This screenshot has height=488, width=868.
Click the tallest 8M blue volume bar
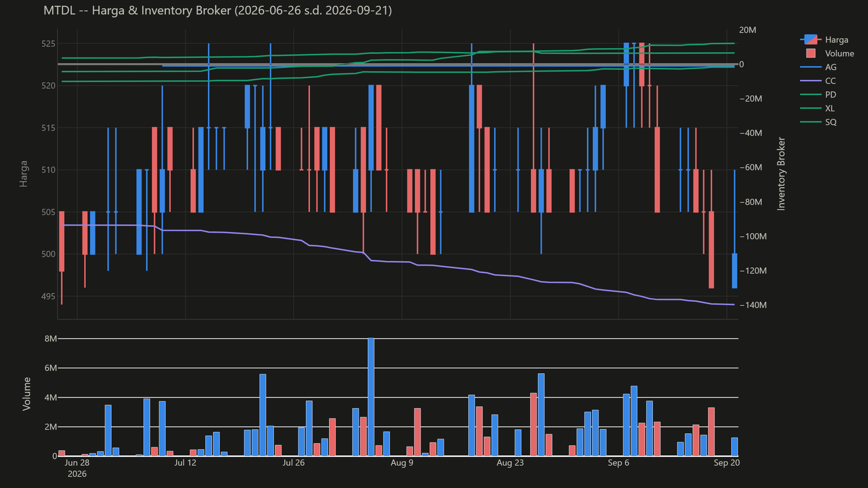click(371, 397)
